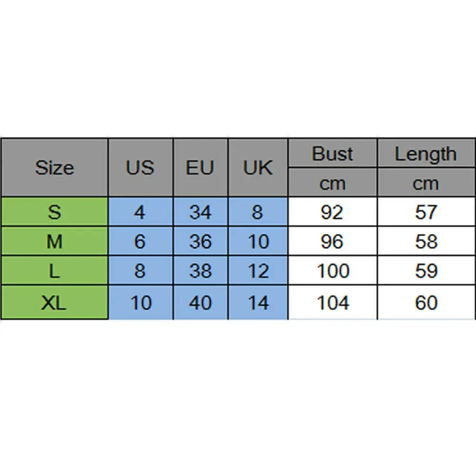This screenshot has width=476, height=476.
Task: Click the bust 104 value
Action: pos(333,302)
